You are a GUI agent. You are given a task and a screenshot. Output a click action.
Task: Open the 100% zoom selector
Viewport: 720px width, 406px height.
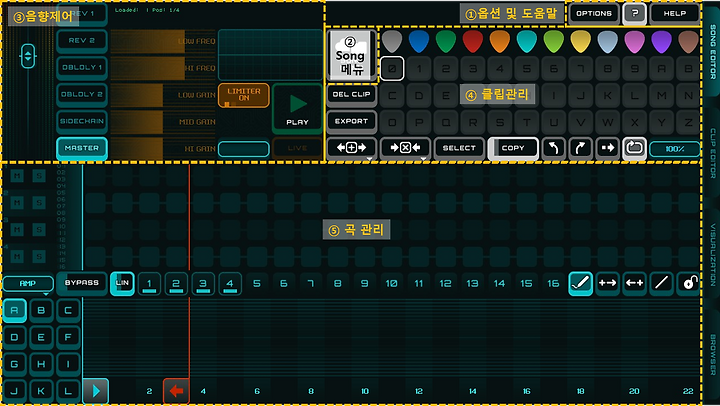click(x=675, y=149)
